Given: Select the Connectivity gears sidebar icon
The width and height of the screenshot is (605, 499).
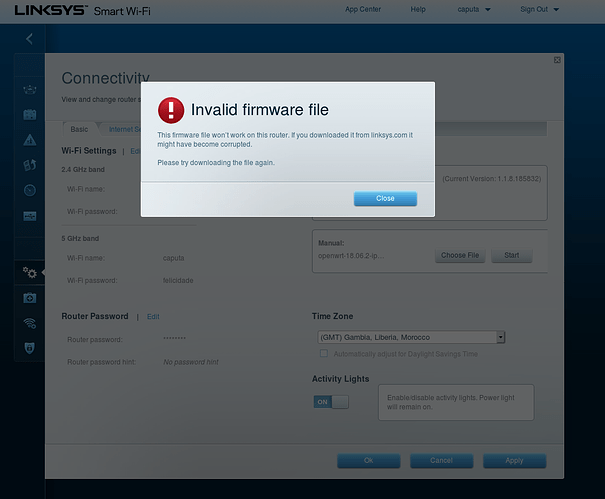Looking at the screenshot, I should pyautogui.click(x=30, y=272).
